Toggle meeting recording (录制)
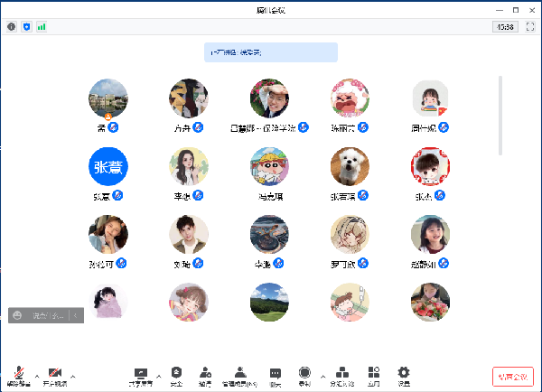This screenshot has width=542, height=392. [304, 375]
